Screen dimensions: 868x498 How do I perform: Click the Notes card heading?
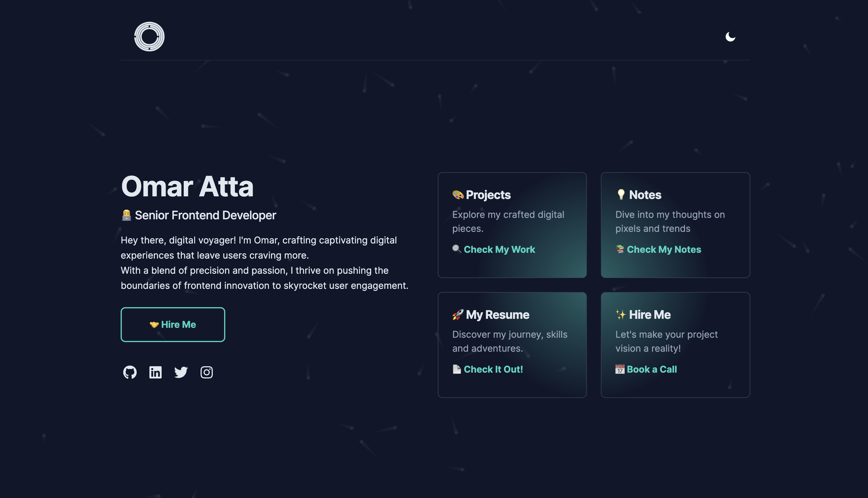645,195
